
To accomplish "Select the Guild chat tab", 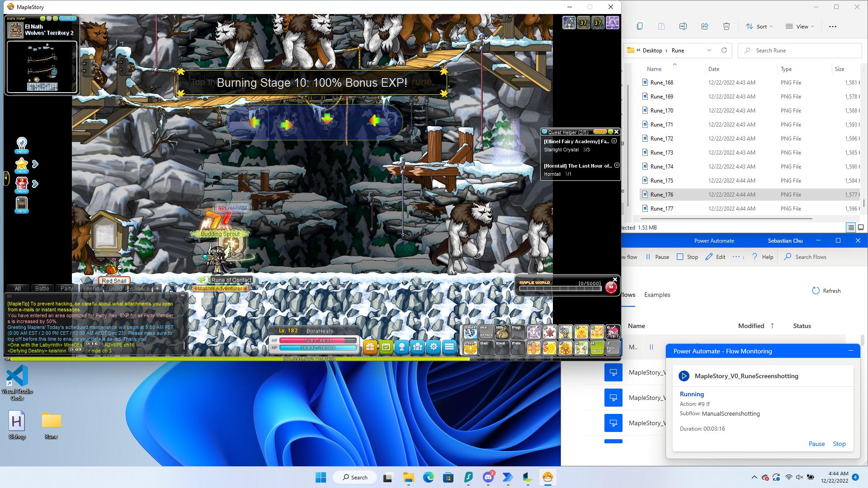I will [x=115, y=288].
